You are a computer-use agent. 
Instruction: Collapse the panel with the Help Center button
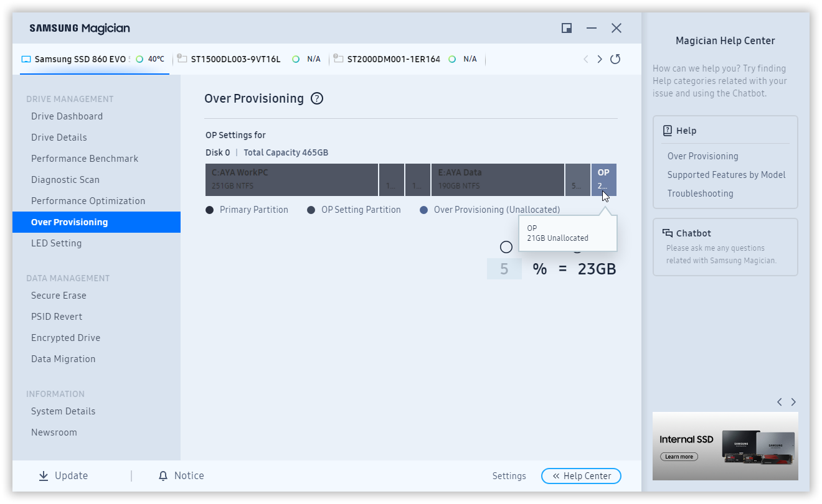click(581, 476)
